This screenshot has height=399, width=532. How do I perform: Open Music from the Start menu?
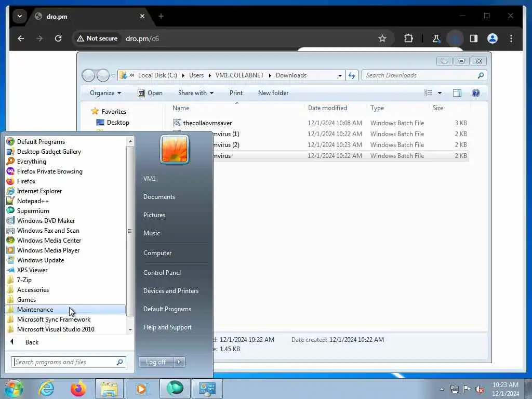[x=151, y=233]
